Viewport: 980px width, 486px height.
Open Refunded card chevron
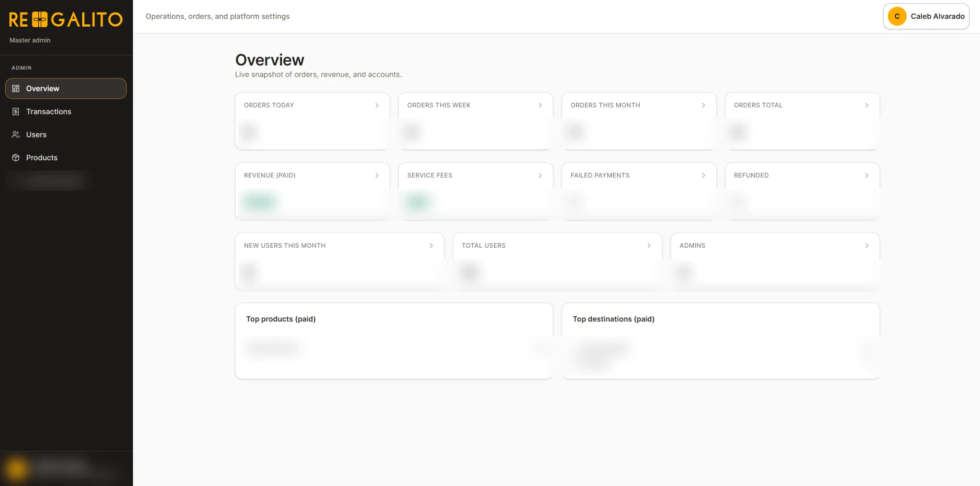coord(867,175)
